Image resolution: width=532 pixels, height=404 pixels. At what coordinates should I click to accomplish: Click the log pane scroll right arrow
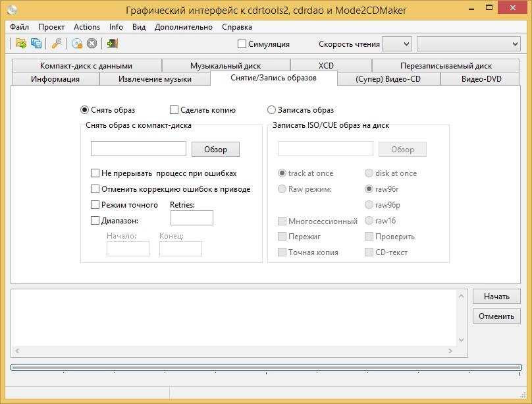click(x=450, y=351)
